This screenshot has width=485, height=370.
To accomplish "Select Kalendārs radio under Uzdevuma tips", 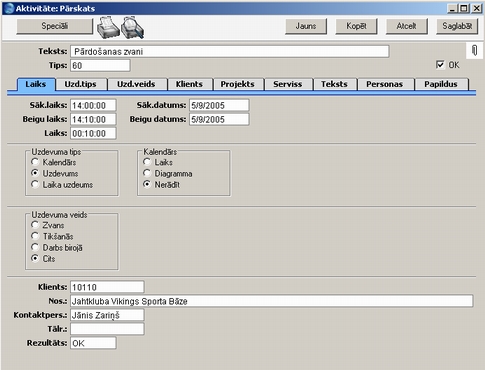I will (x=35, y=162).
